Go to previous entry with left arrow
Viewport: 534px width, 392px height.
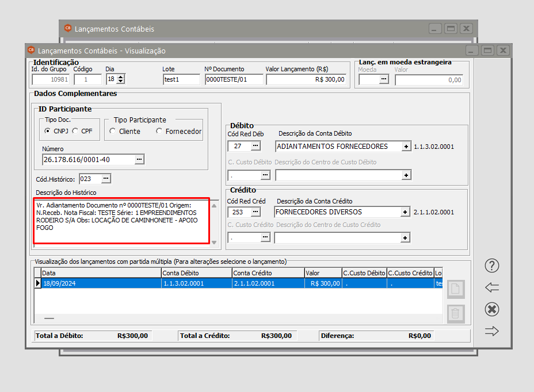492,287
